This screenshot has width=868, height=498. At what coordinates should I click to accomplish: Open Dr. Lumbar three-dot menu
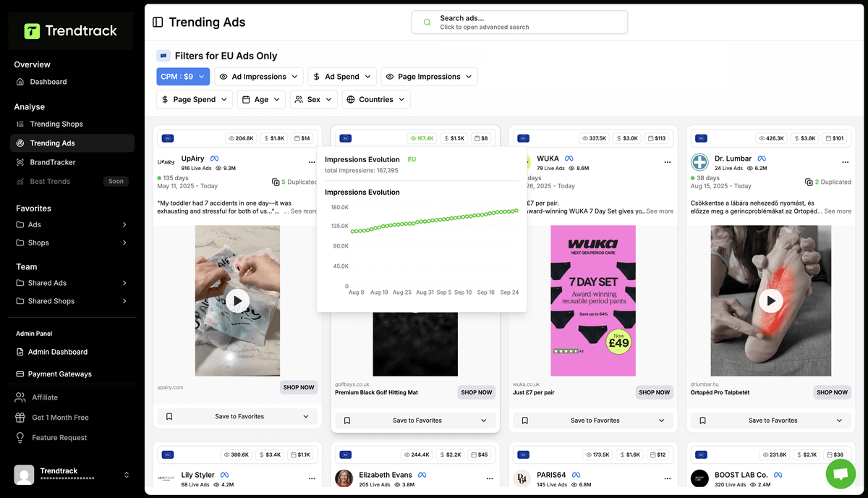coord(846,163)
